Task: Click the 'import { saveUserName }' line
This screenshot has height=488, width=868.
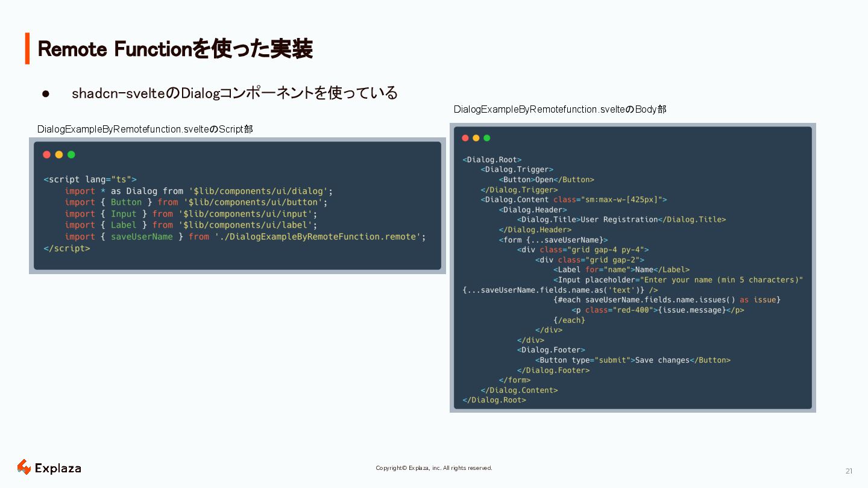Action: [245, 237]
